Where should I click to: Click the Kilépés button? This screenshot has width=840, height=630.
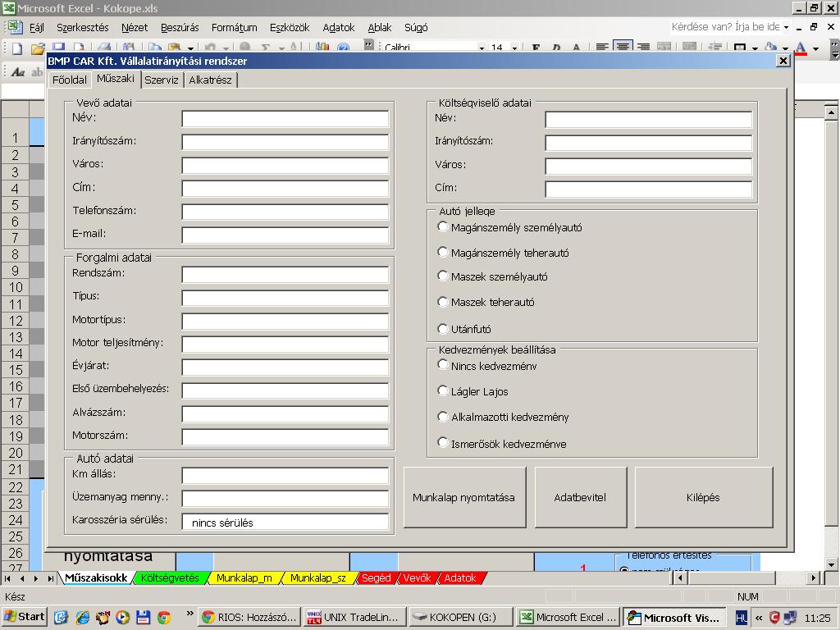click(x=703, y=497)
